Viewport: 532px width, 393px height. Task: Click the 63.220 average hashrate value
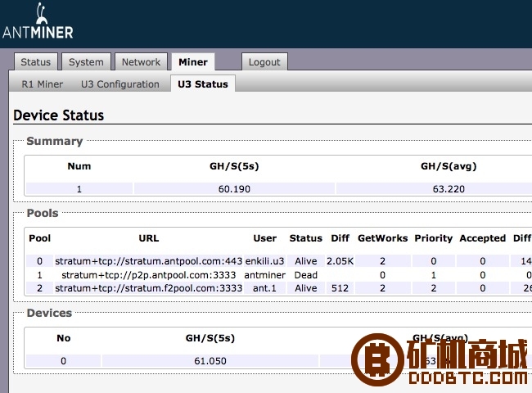(x=449, y=188)
